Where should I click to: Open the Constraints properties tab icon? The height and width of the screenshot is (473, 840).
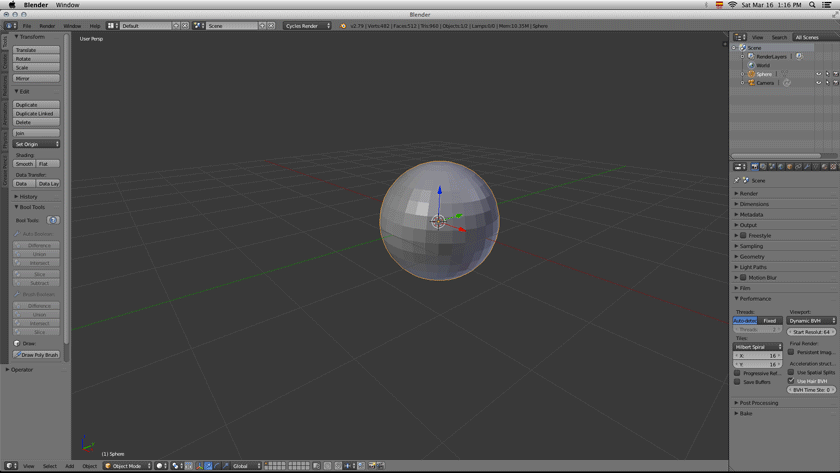coord(798,167)
